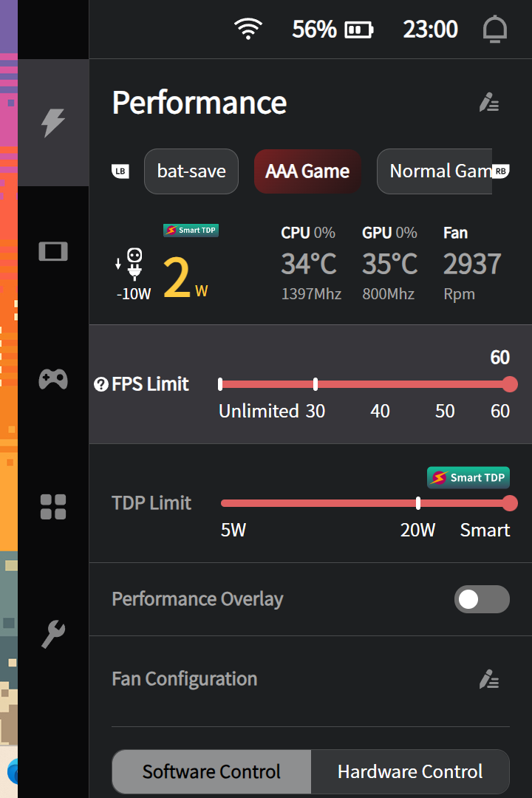Open the four-square apps grid sidebar icon
Viewport: 532px width, 798px height.
(x=53, y=507)
